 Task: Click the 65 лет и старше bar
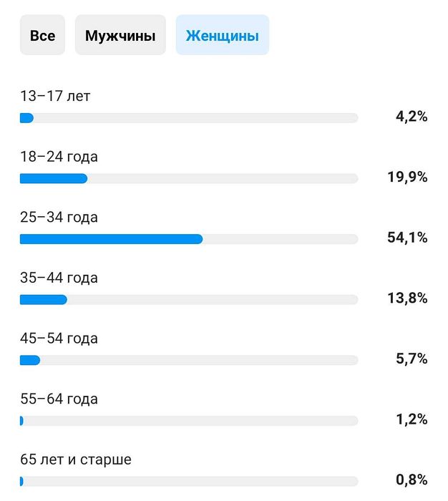pos(189,481)
